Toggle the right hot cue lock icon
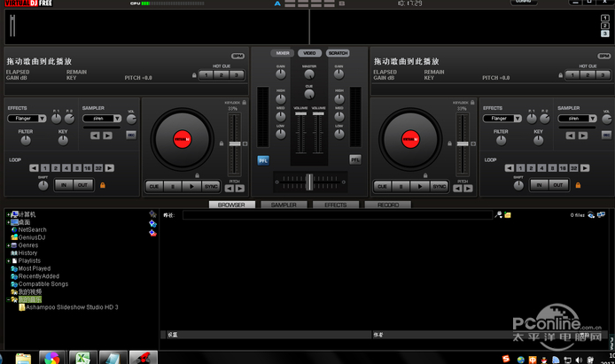Image resolution: width=615 pixels, height=364 pixels. click(x=560, y=75)
